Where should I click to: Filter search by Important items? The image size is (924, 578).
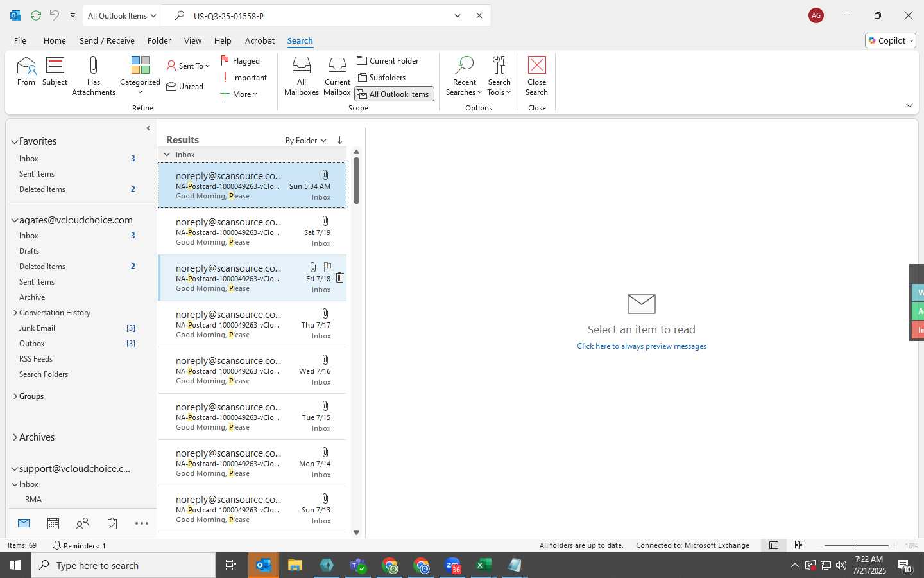coord(244,77)
